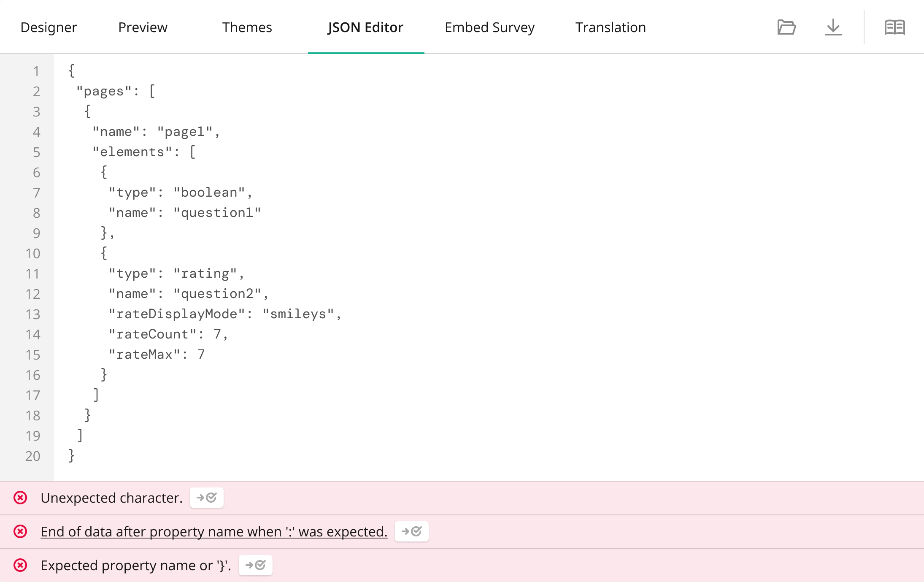The width and height of the screenshot is (924, 582).
Task: Switch to the Preview tab
Action: [x=143, y=27]
